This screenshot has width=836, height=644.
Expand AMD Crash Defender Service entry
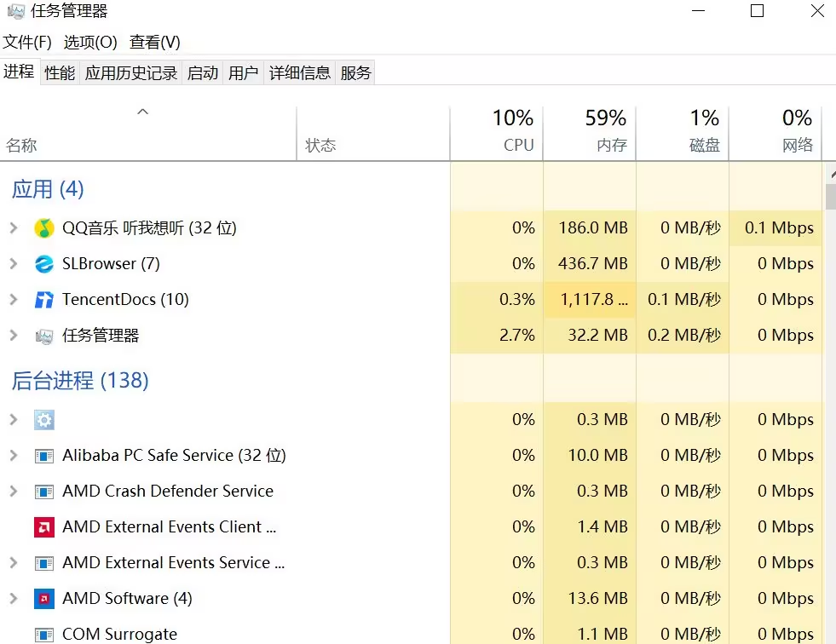[x=13, y=492]
